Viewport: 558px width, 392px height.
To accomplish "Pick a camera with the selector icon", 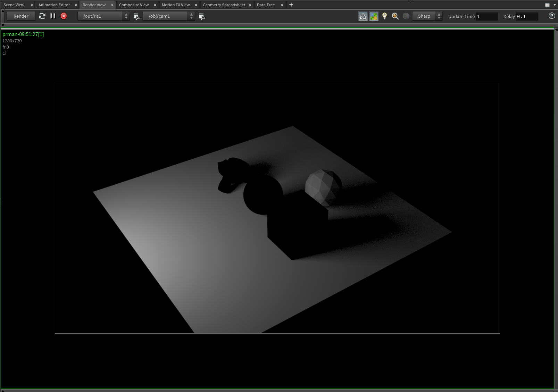I will click(x=201, y=16).
